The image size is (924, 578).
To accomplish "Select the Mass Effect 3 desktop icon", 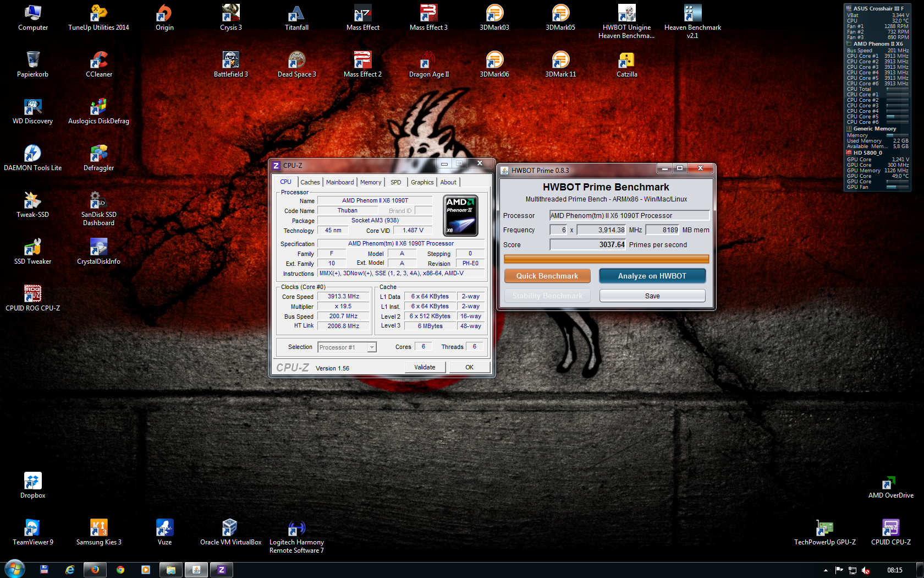I will [x=428, y=18].
